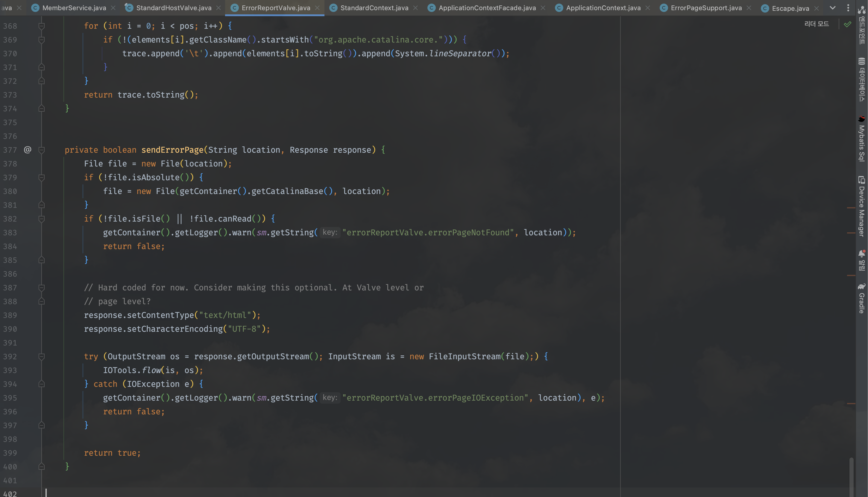Collapse the isFile if block on line 382
The width and height of the screenshot is (868, 497).
click(x=42, y=219)
